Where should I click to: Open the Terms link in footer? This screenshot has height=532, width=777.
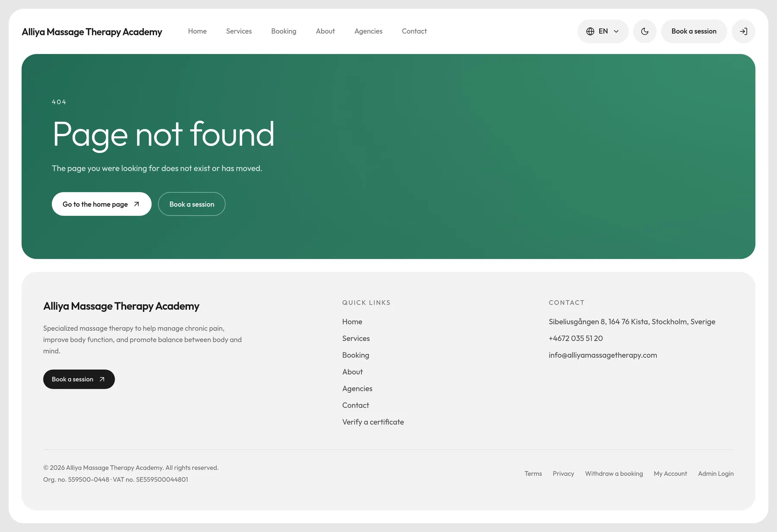click(533, 474)
